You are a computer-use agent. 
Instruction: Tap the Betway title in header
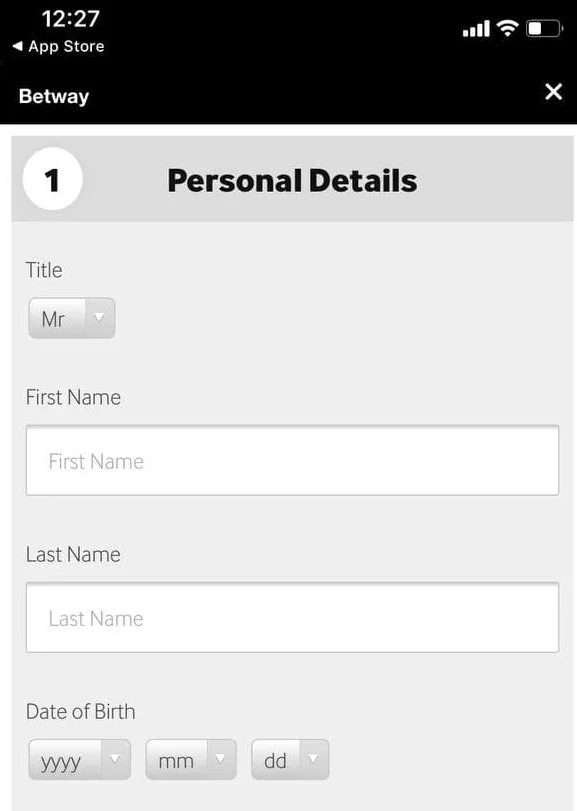coord(54,96)
